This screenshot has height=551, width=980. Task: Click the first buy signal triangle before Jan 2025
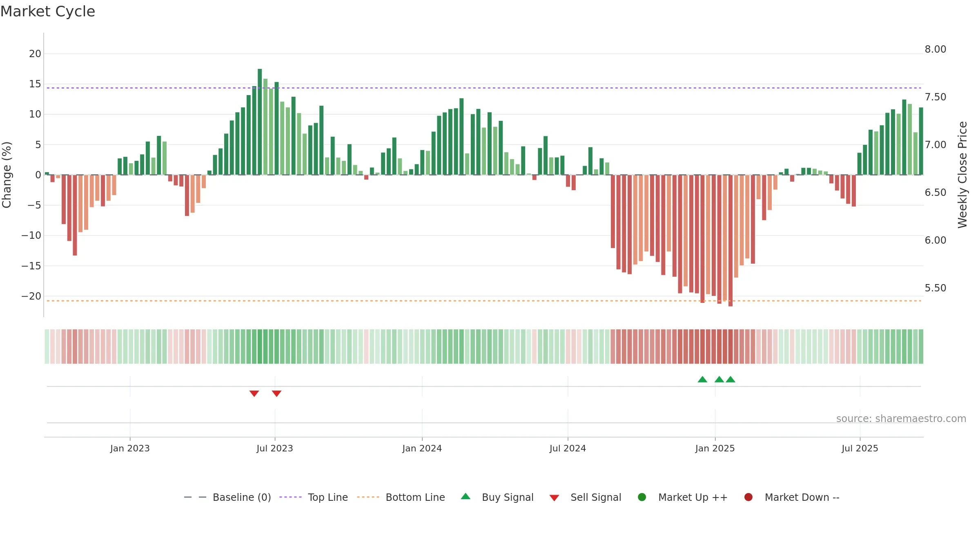click(702, 379)
